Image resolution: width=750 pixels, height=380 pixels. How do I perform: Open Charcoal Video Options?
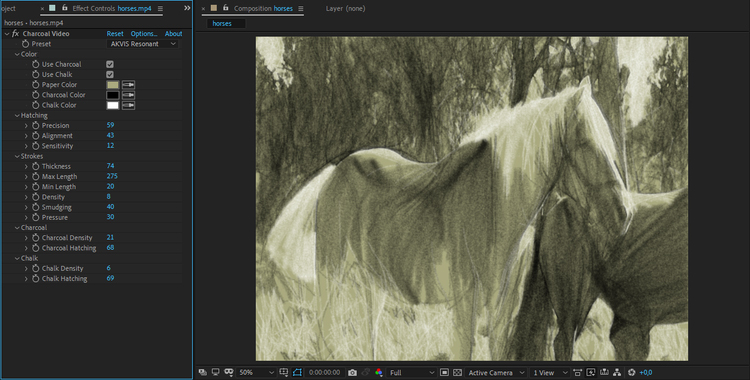point(144,34)
